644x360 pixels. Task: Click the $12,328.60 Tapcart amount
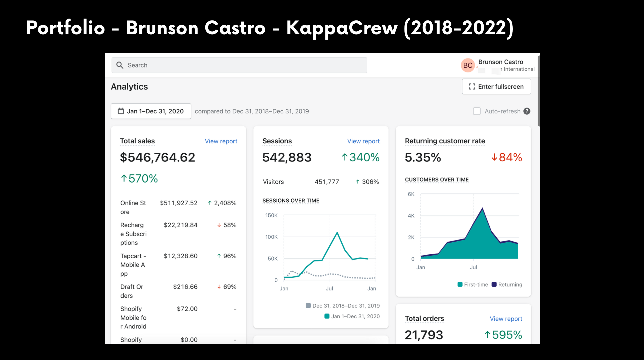(x=181, y=256)
